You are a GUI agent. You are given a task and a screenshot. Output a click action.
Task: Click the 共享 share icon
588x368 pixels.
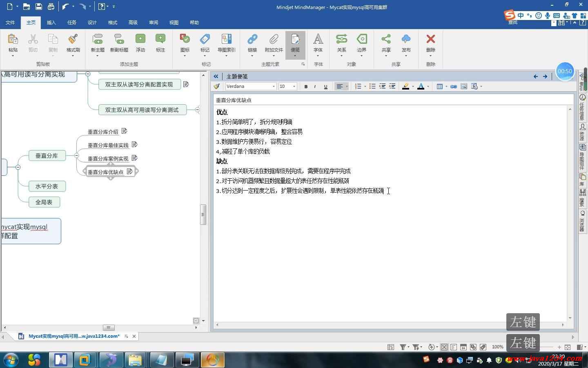[386, 39]
